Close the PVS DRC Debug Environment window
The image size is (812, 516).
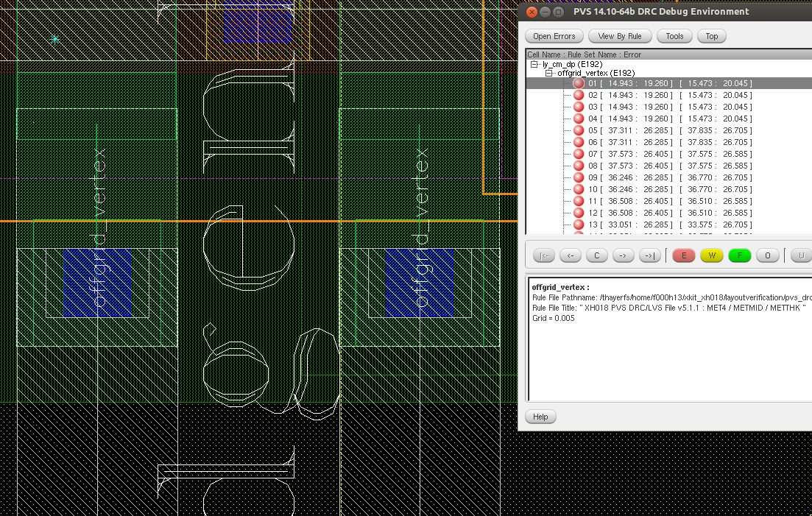click(x=532, y=12)
